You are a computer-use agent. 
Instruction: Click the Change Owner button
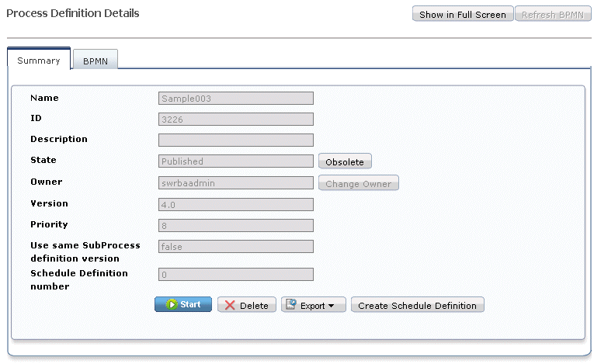click(x=359, y=183)
